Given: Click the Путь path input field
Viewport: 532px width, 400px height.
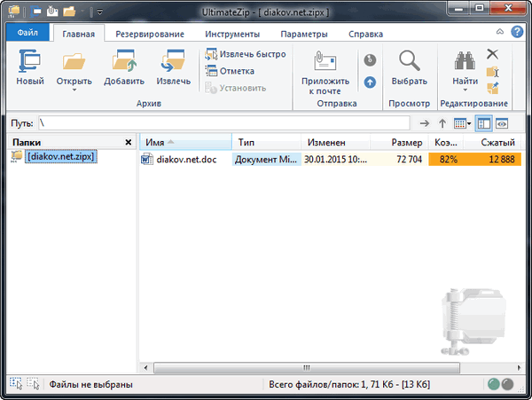Looking at the screenshot, I should click(224, 123).
